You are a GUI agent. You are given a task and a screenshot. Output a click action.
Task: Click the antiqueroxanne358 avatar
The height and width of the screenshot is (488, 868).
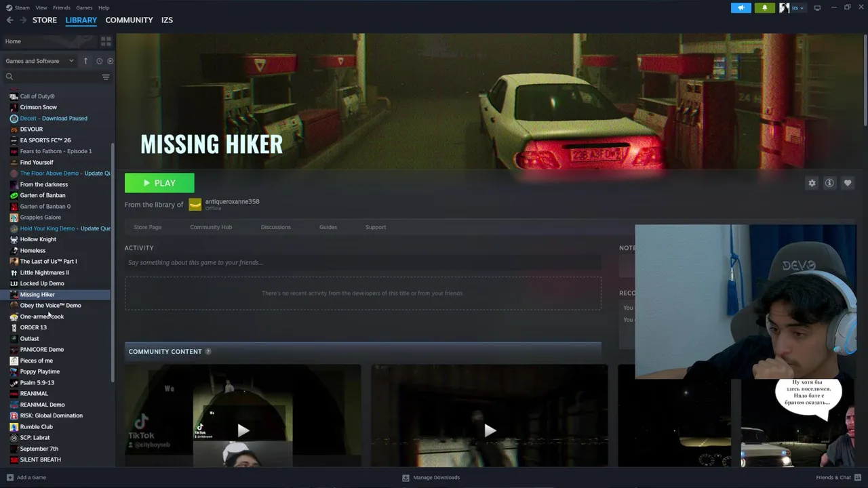[195, 205]
